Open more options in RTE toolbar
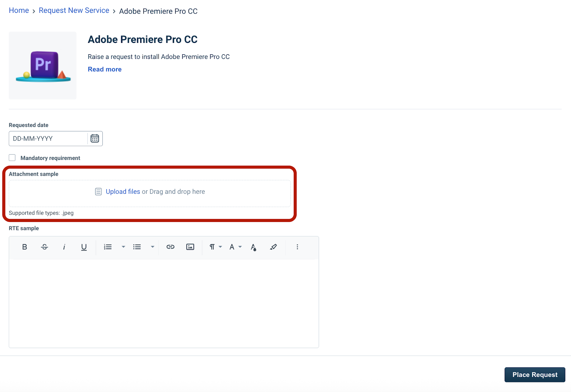The height and width of the screenshot is (392, 571). click(297, 247)
